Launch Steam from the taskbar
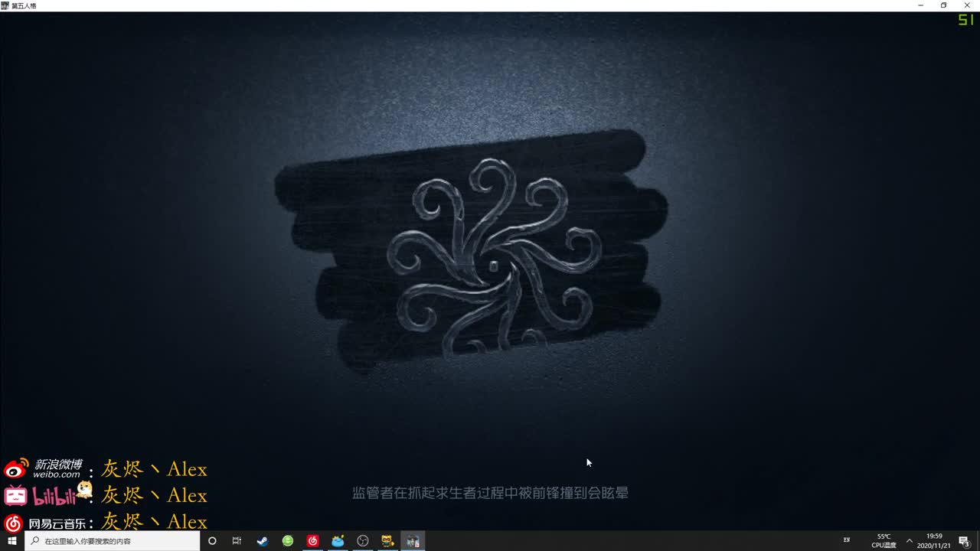 coord(262,540)
